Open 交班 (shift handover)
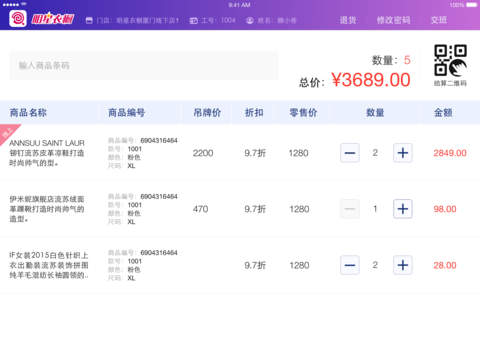This screenshot has width=480, height=360. click(438, 20)
